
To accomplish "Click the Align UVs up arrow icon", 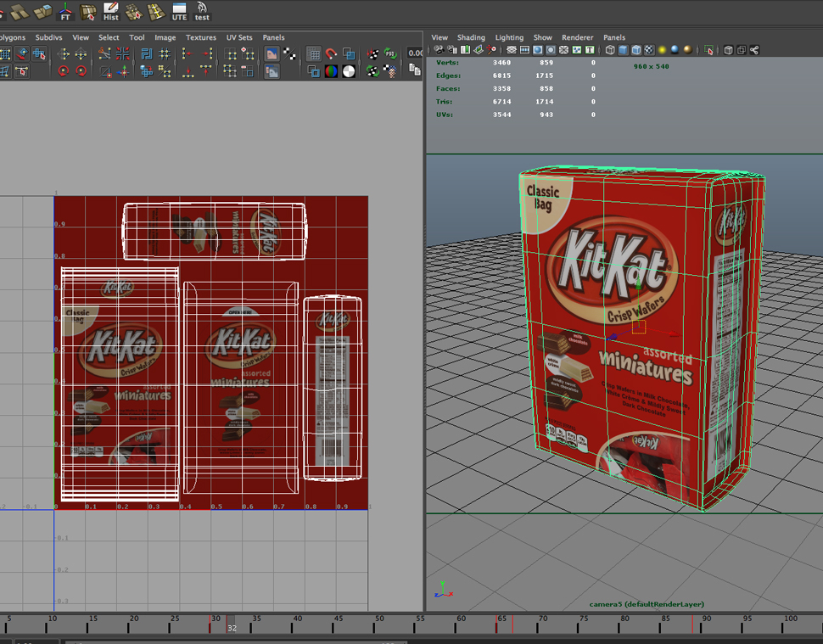I will 205,71.
